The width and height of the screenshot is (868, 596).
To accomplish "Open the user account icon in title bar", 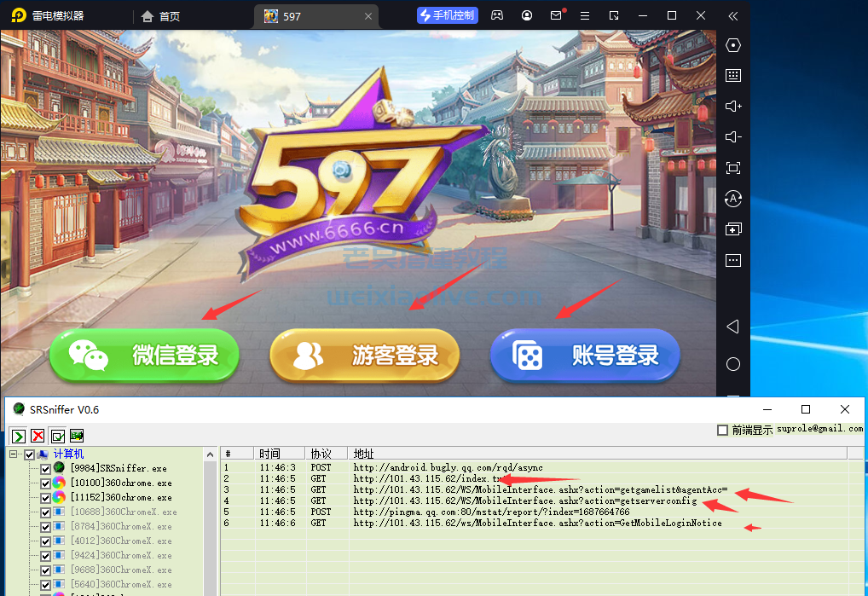I will [x=526, y=14].
